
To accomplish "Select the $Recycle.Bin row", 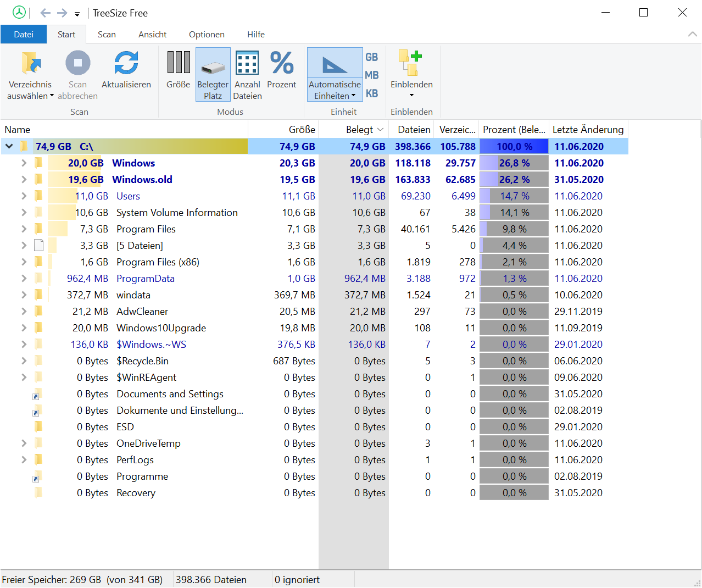I will pos(314,360).
